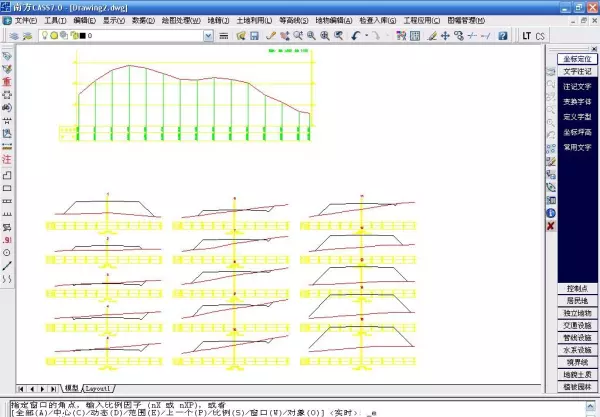Select 常用文字 in the side panel
Screen dimensions: 600x417
[577, 147]
